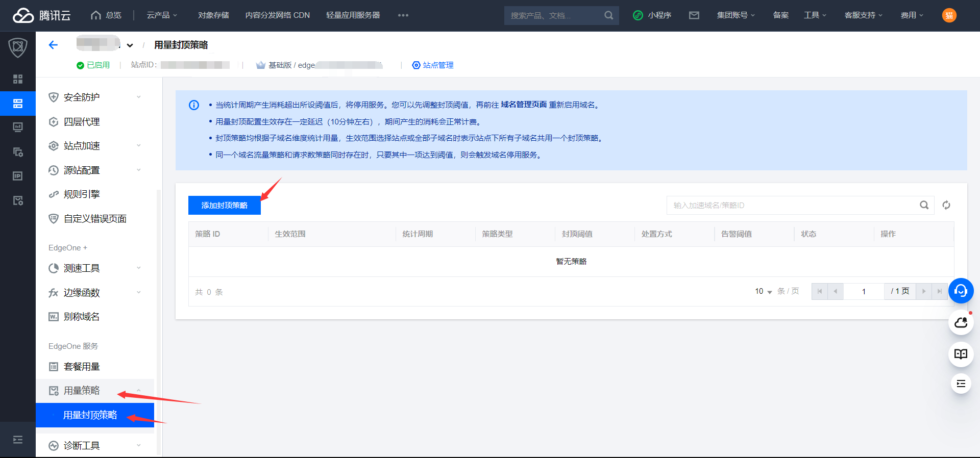The image size is (980, 458).
Task: Collapse the left rail with bottom menu icon
Action: coord(18,440)
